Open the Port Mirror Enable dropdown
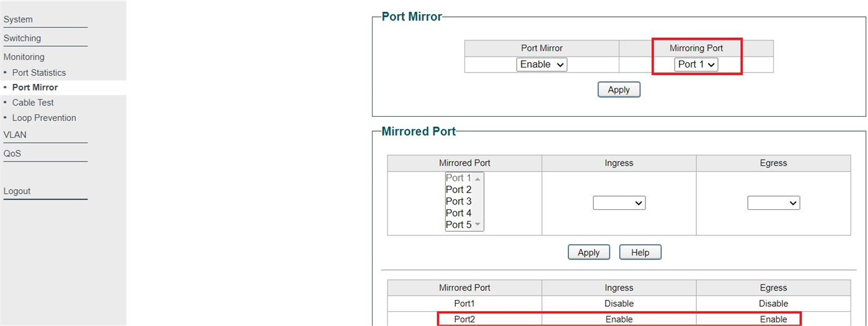Screen dimensions: 868x326 (x=541, y=65)
